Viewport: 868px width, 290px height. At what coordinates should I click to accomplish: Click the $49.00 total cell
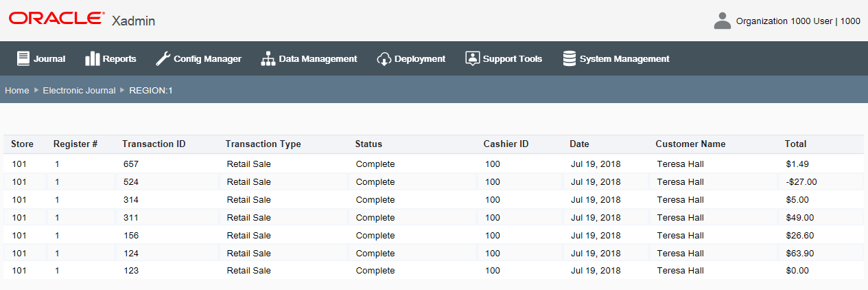pyautogui.click(x=800, y=217)
